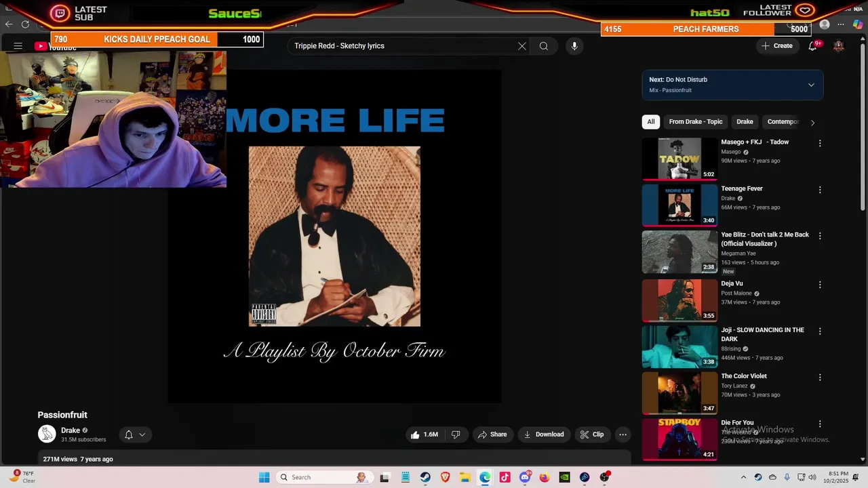Open weather widget showing 76°F
The width and height of the screenshot is (868, 488).
[x=22, y=477]
